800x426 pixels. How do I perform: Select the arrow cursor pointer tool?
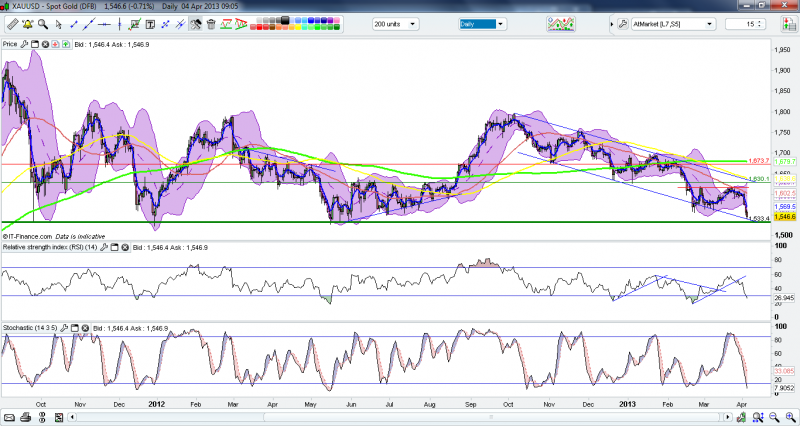58,23
